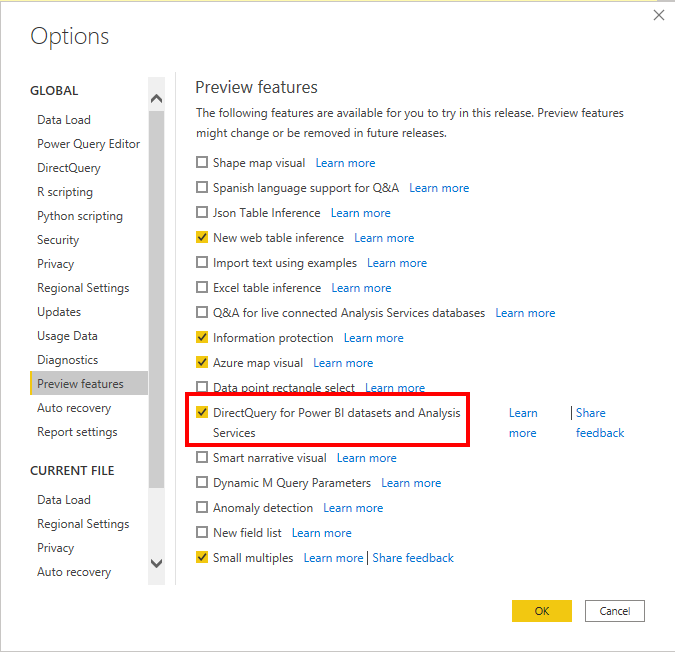Enable the Shape map visual checkbox
The height and width of the screenshot is (652, 675).
[202, 162]
